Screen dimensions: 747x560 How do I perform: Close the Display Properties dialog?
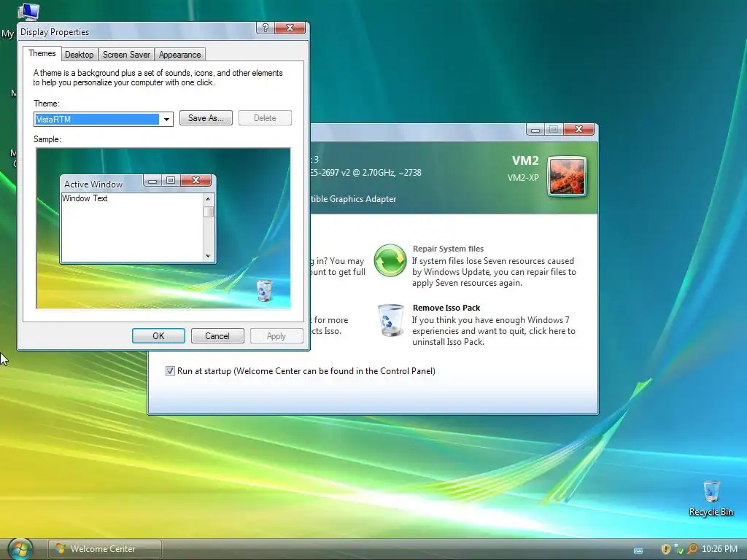pyautogui.click(x=290, y=28)
